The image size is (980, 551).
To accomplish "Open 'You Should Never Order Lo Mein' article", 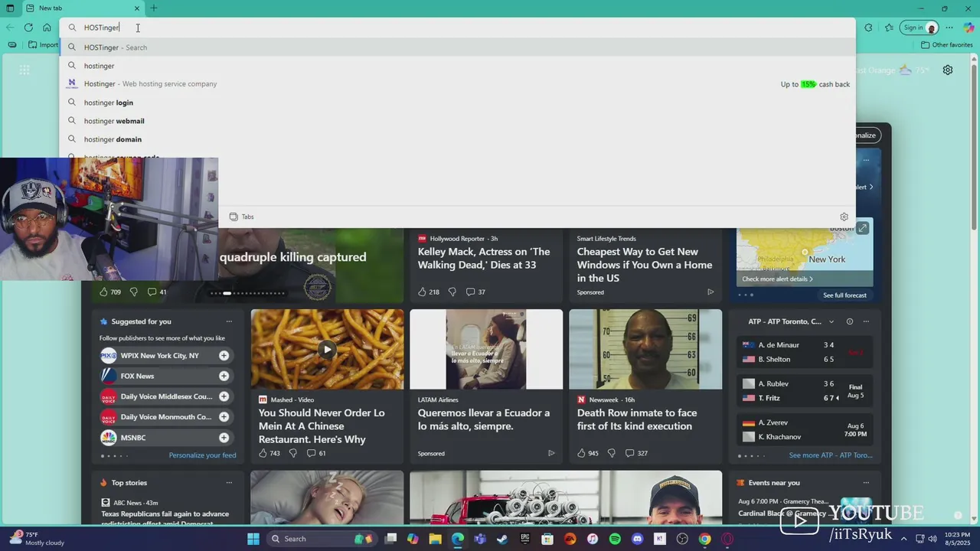I will pos(322,425).
